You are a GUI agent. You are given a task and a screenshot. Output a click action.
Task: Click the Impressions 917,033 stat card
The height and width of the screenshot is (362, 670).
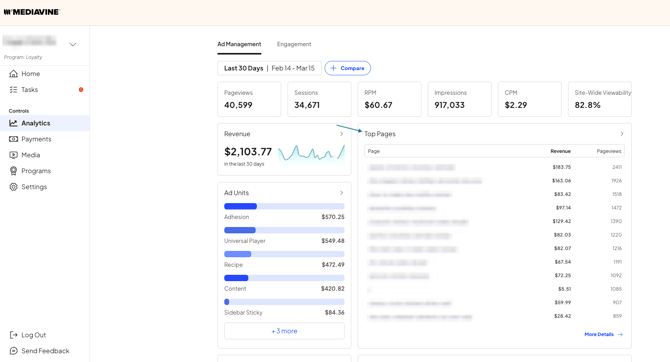(x=459, y=99)
